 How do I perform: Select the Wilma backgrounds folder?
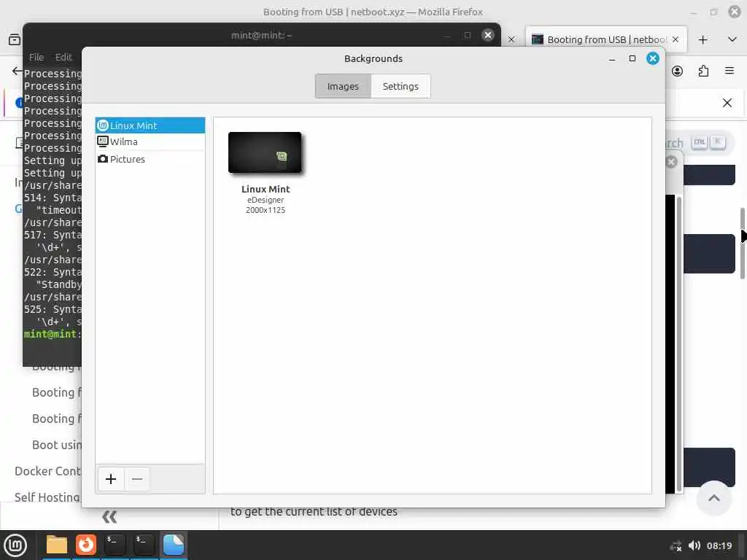(150, 141)
